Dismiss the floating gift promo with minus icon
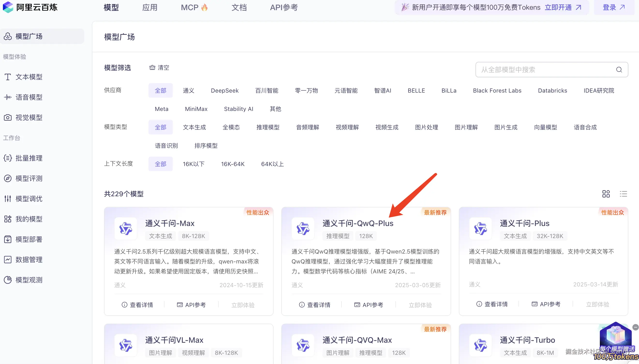The image size is (639, 364). pos(635,327)
